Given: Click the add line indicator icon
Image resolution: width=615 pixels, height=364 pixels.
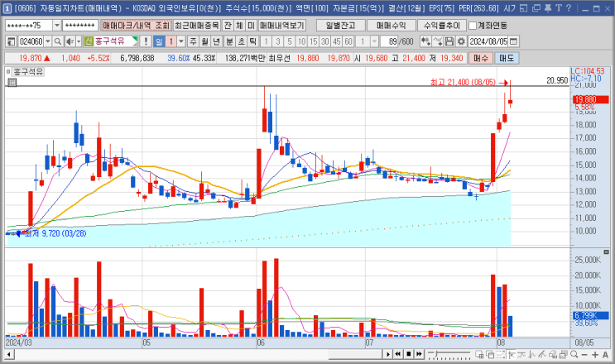Looking at the screenshot, I should [438, 41].
